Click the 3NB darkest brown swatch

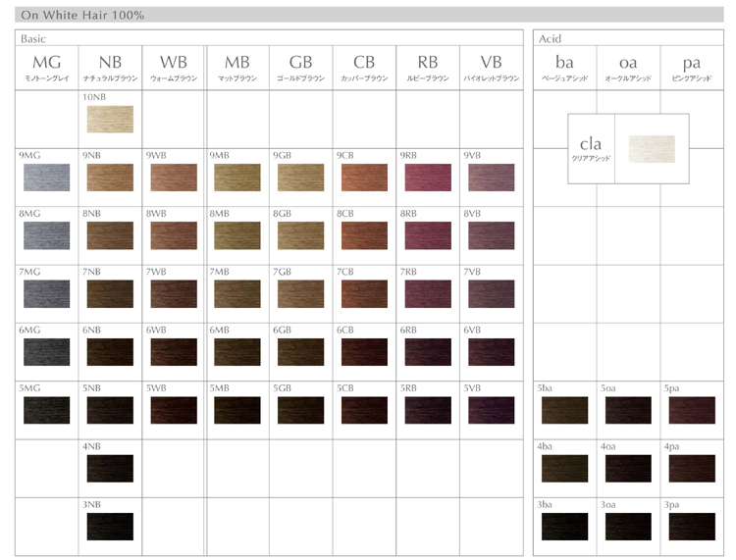click(x=110, y=526)
